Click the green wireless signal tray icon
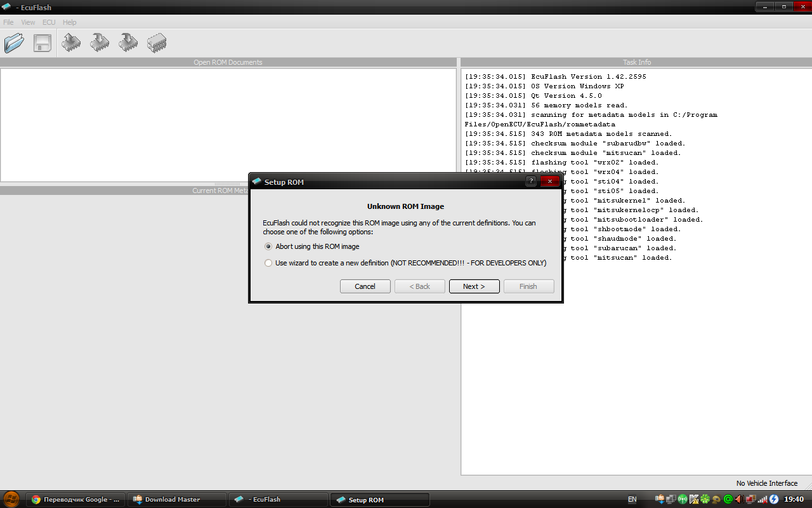 tap(683, 500)
